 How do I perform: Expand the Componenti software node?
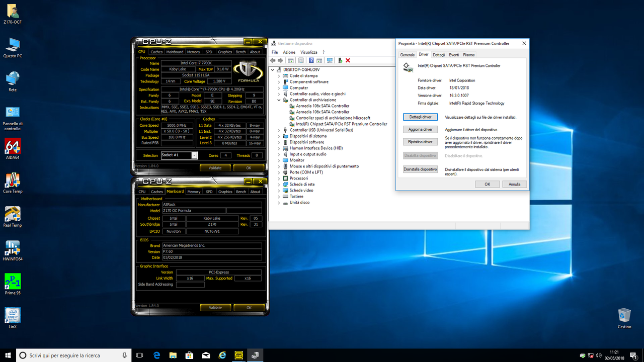click(x=280, y=82)
